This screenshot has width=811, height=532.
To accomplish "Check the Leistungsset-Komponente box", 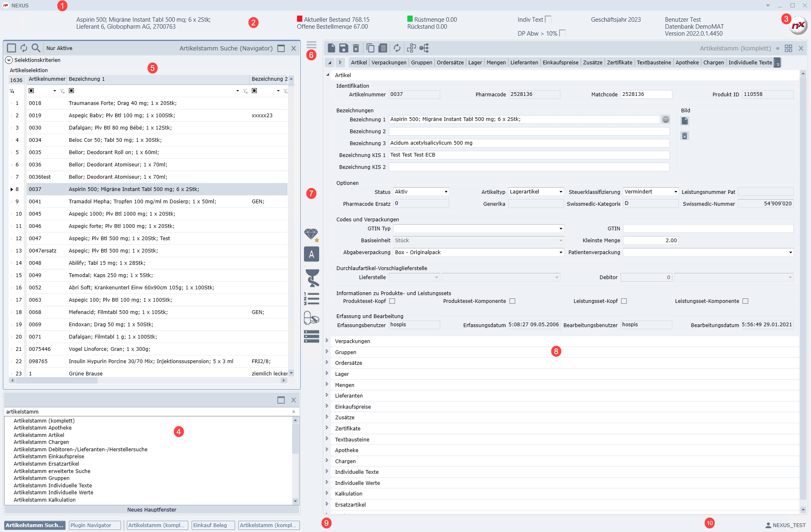I will tap(745, 301).
